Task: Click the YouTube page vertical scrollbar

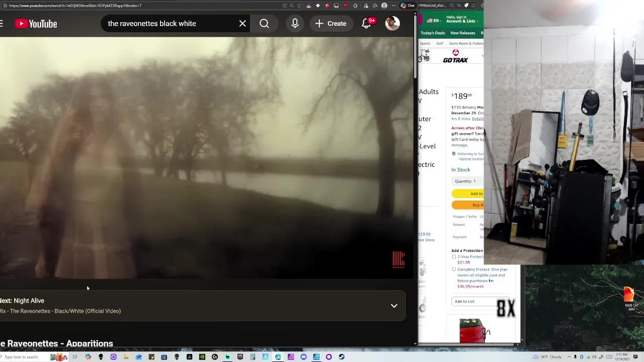Action: tap(416, 48)
